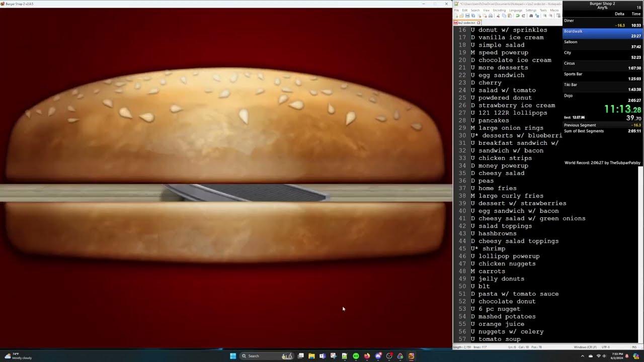This screenshot has width=644, height=362.
Task: Open Notepad++ from the taskbar
Action: pos(345,356)
